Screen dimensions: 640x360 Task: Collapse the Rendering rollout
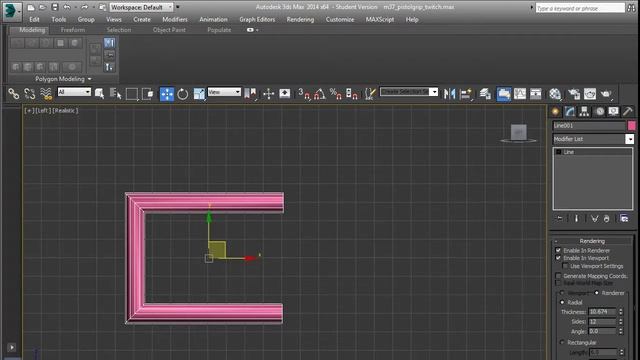[x=592, y=241]
